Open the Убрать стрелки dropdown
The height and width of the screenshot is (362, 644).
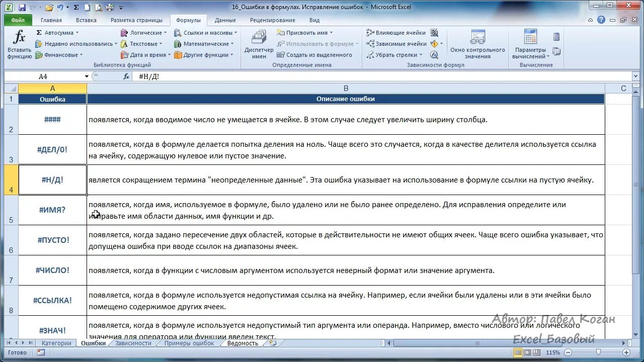coord(422,55)
